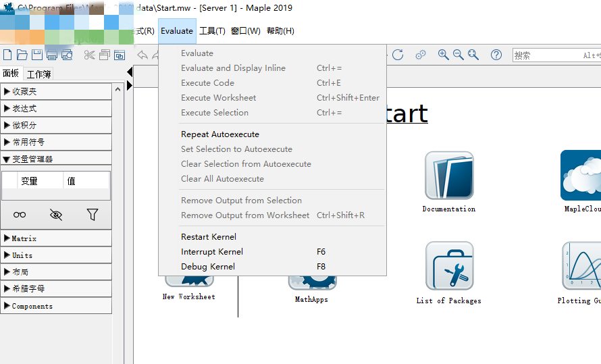Image resolution: width=601 pixels, height=364 pixels.
Task: Click the circular refresh arrow icon
Action: (x=398, y=55)
